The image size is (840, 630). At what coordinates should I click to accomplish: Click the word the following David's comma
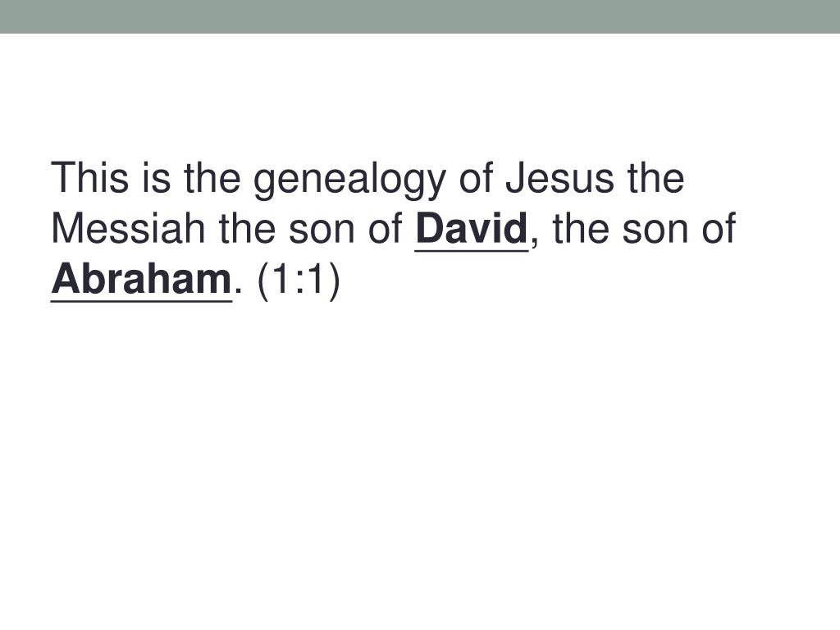click(x=581, y=229)
